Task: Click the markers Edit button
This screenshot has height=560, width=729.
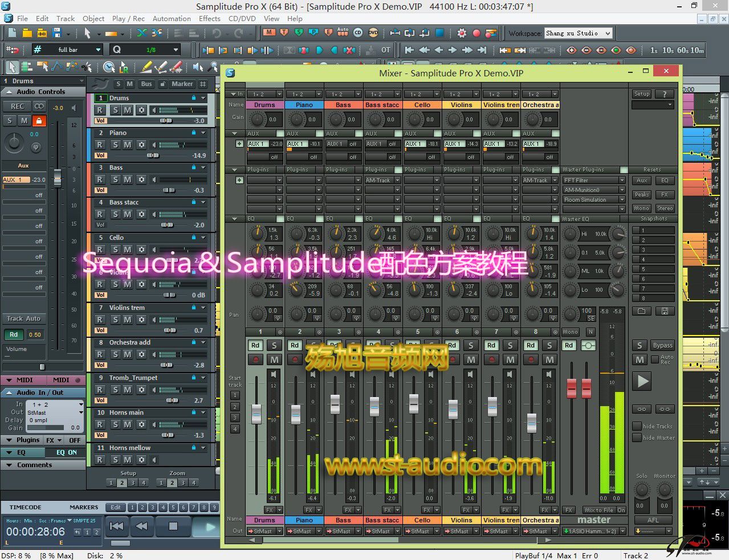Action: click(116, 507)
